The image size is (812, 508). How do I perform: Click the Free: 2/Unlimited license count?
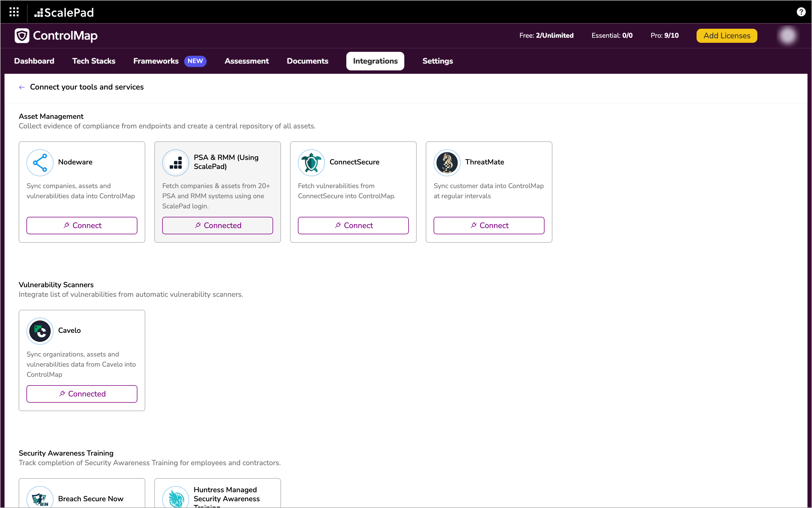point(546,35)
